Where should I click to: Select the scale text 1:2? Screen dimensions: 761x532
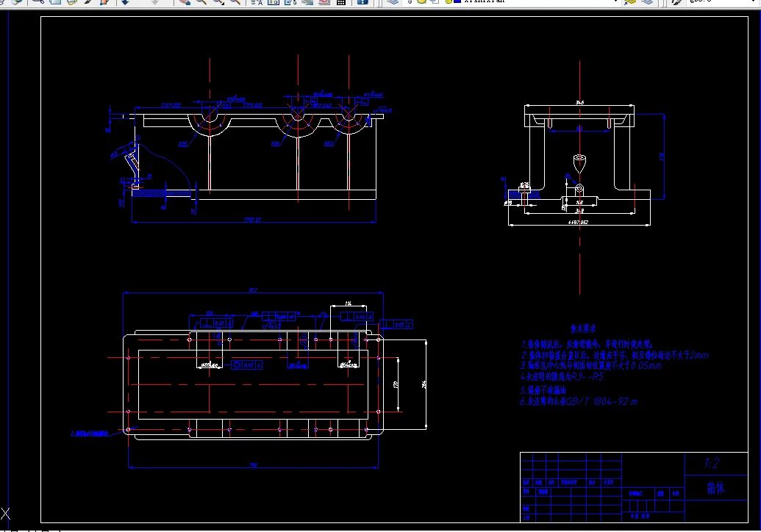click(712, 464)
